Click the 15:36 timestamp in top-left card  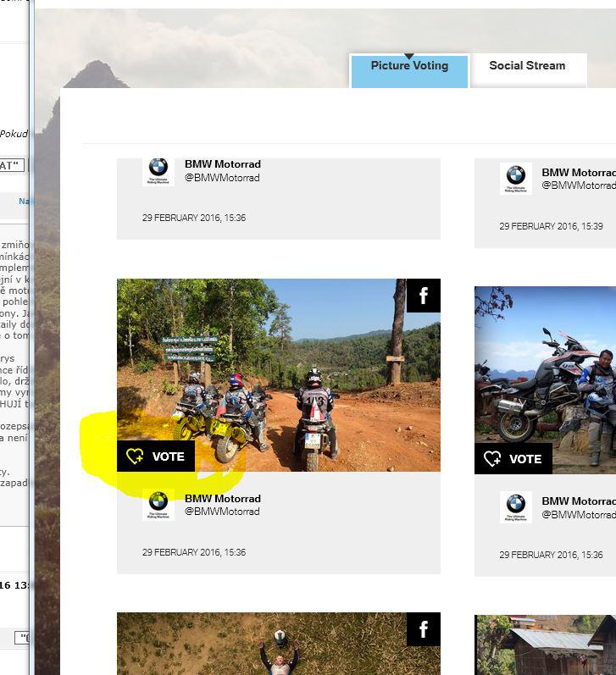point(194,218)
